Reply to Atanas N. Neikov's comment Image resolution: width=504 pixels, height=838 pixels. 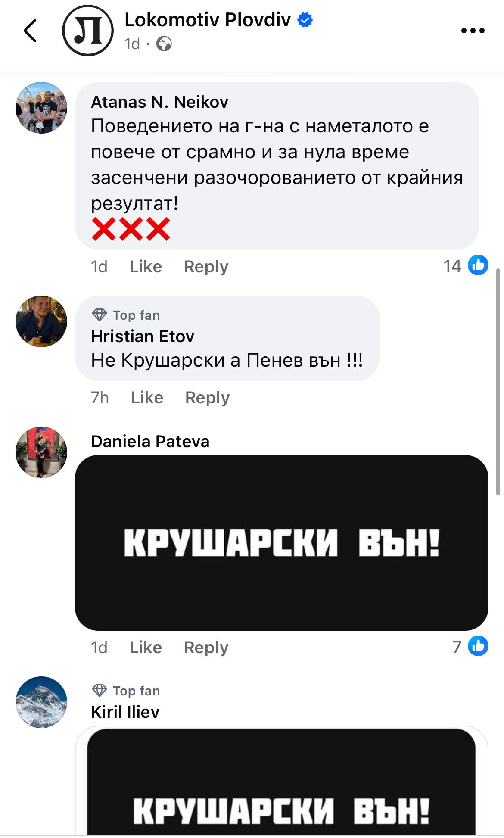coord(206,267)
